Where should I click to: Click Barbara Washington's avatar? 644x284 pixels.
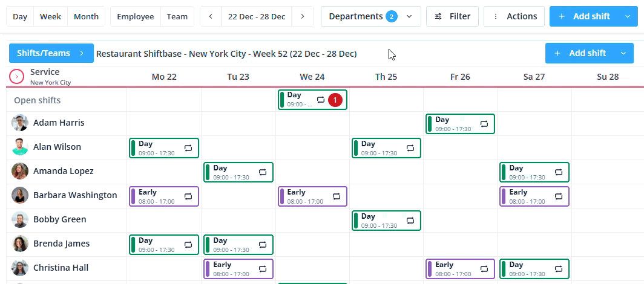[x=20, y=195]
